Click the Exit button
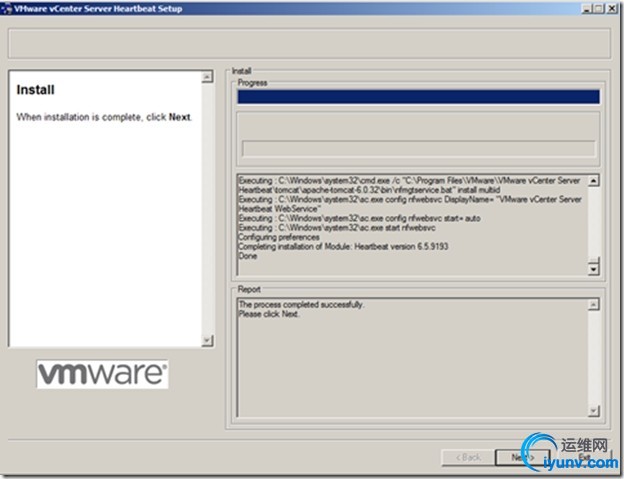The height and width of the screenshot is (479, 624). click(x=584, y=458)
